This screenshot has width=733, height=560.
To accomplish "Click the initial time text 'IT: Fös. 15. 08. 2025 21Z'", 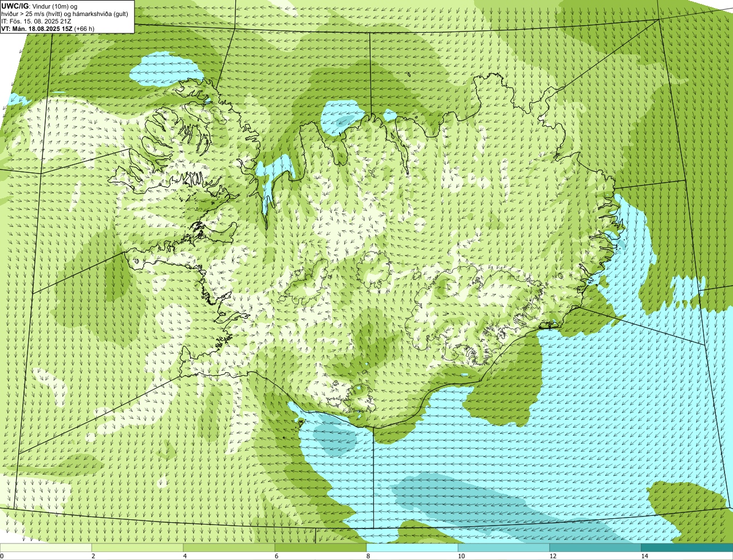I will tap(36, 21).
